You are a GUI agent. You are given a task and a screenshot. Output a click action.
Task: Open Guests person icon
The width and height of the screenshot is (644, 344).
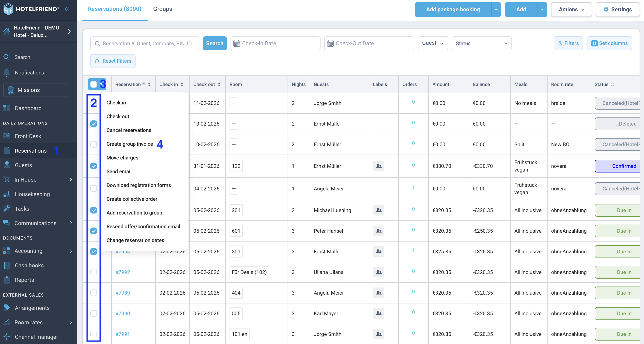[x=7, y=165]
